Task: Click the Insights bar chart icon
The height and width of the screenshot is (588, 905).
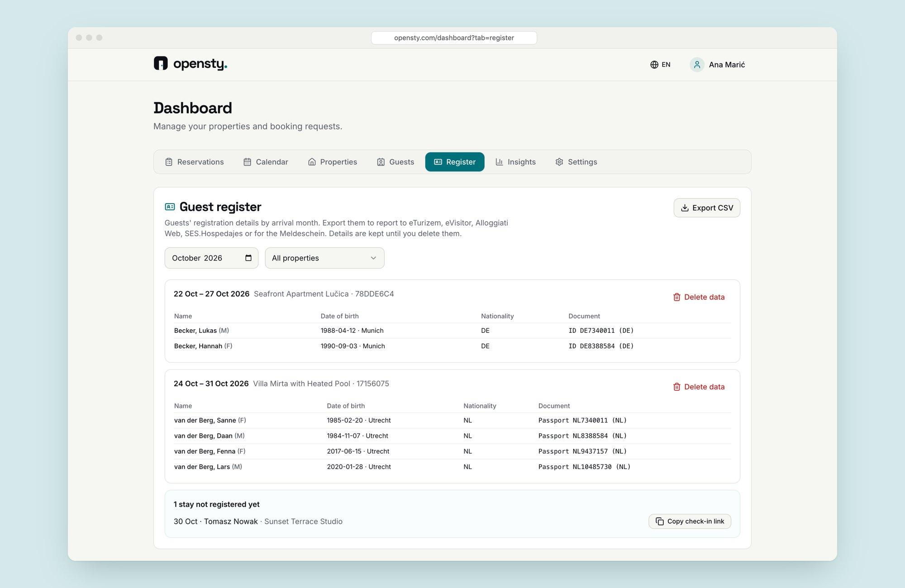Action: click(499, 162)
